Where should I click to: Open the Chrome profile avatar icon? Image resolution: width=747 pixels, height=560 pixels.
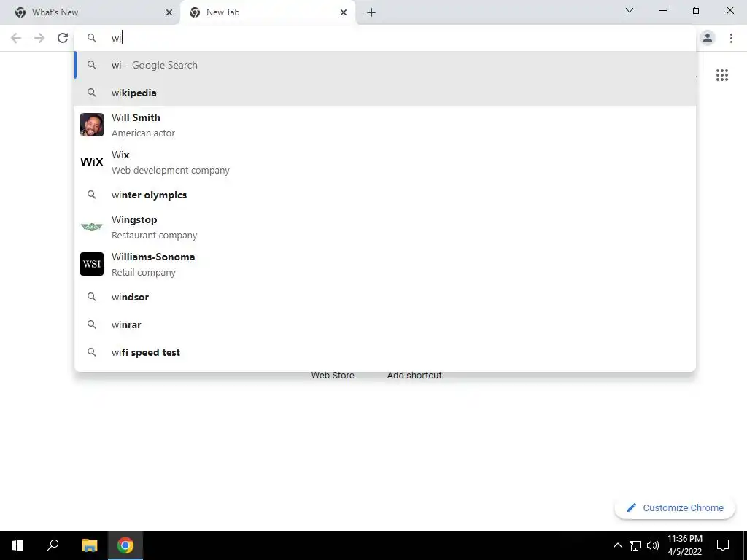pyautogui.click(x=708, y=38)
